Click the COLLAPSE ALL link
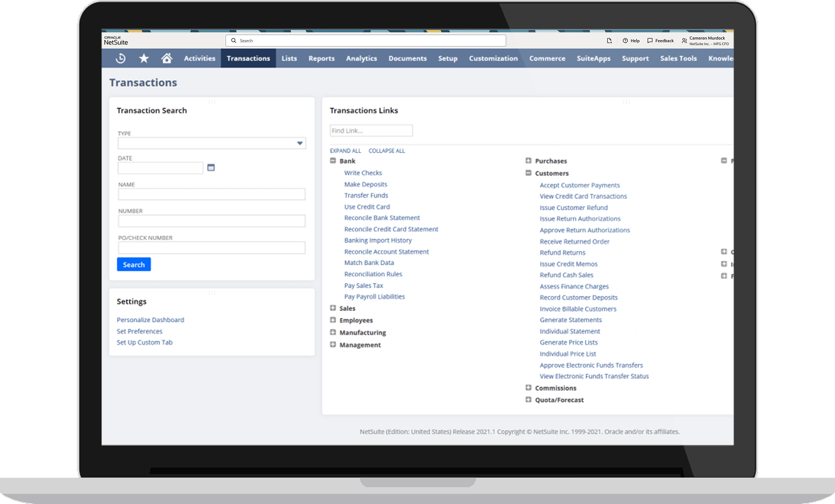Viewport: 835px width, 504px height. pos(386,151)
